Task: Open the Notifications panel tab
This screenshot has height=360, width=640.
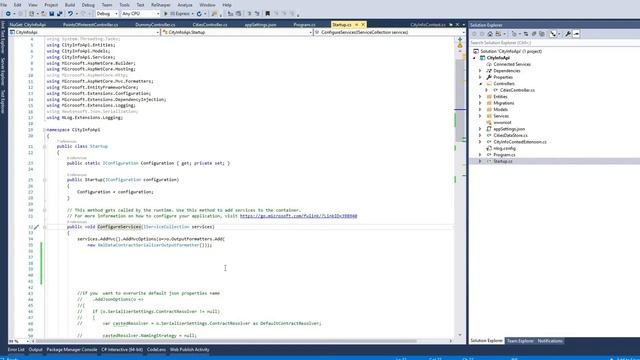Action: click(x=550, y=341)
